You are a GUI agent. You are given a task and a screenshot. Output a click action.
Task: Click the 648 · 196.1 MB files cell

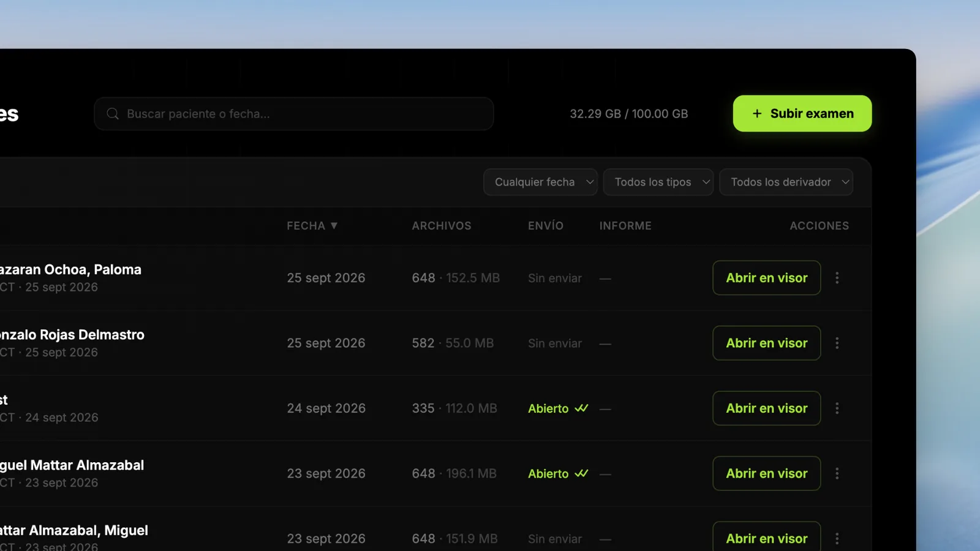[454, 474]
